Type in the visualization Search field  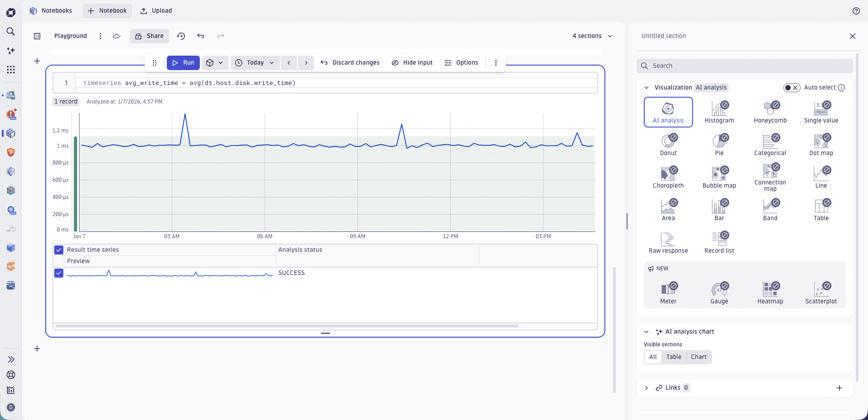point(744,66)
